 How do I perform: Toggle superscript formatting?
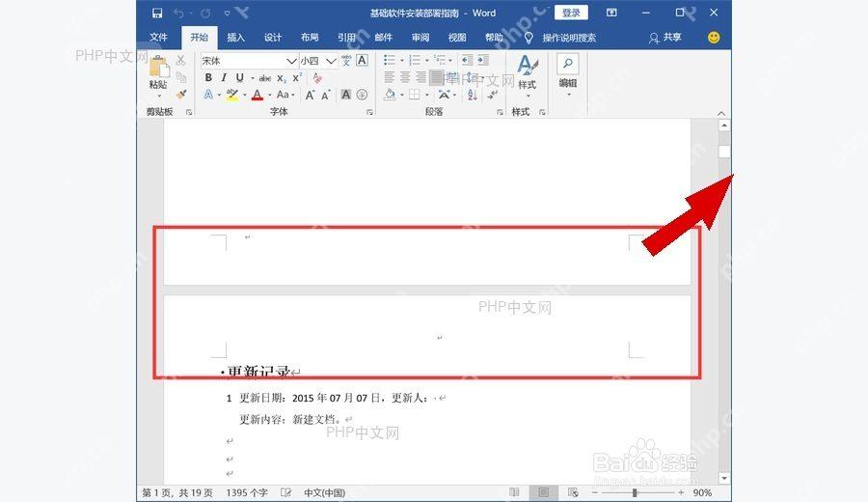coord(297,77)
